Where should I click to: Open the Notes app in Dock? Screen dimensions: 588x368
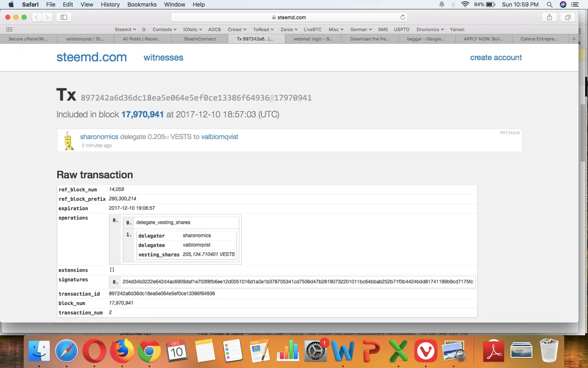tap(205, 352)
